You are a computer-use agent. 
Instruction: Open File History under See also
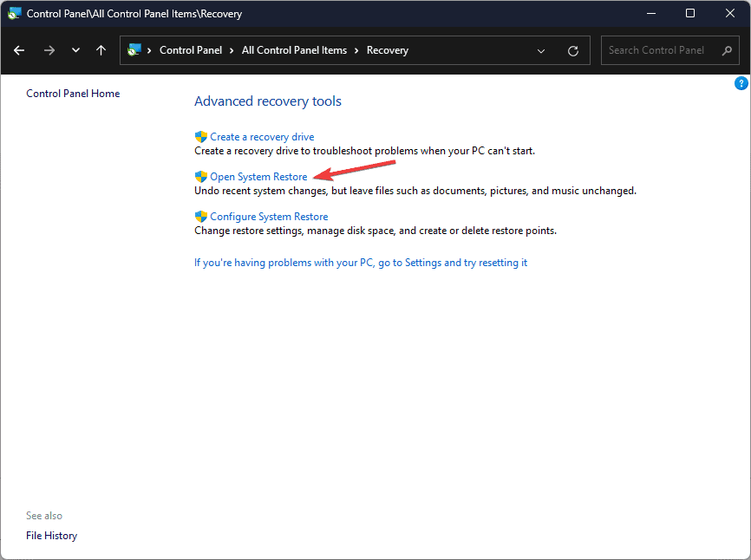[x=51, y=535]
